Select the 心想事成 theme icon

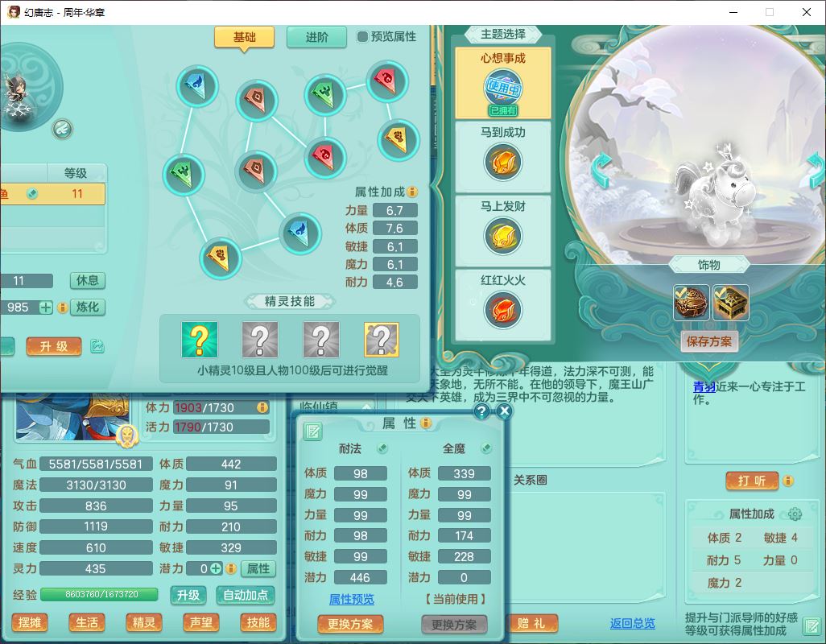502,89
